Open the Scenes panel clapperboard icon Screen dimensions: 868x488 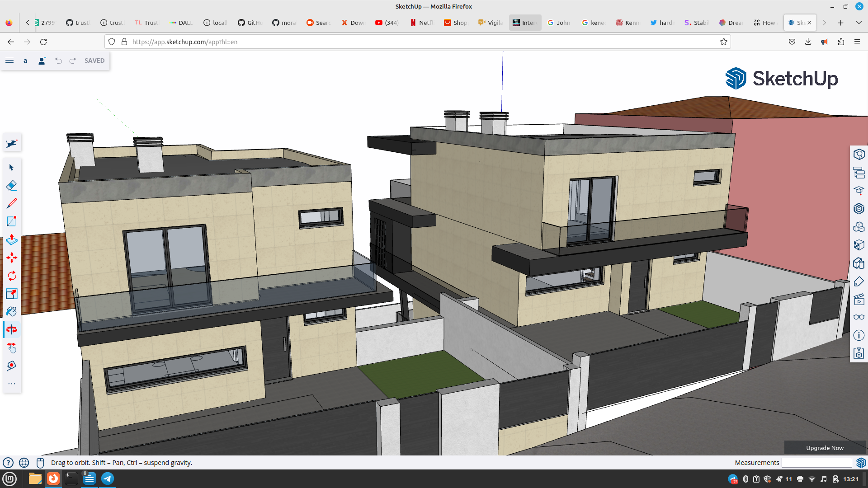point(859,299)
